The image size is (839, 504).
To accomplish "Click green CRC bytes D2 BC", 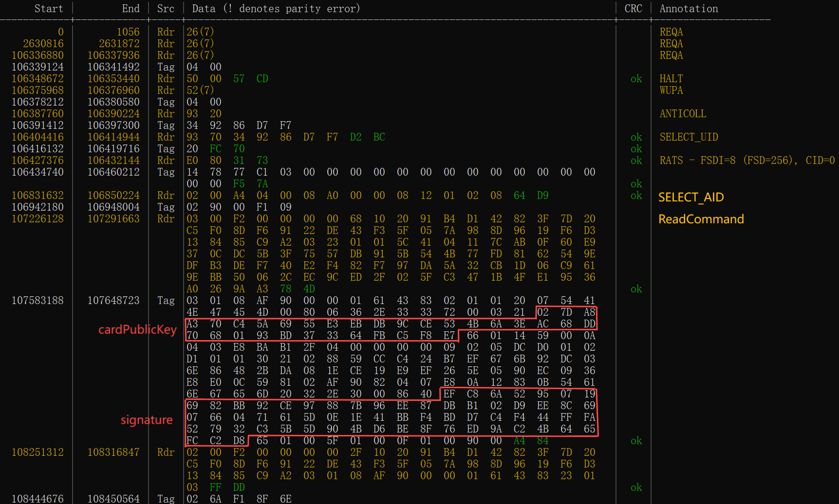I will (x=368, y=137).
